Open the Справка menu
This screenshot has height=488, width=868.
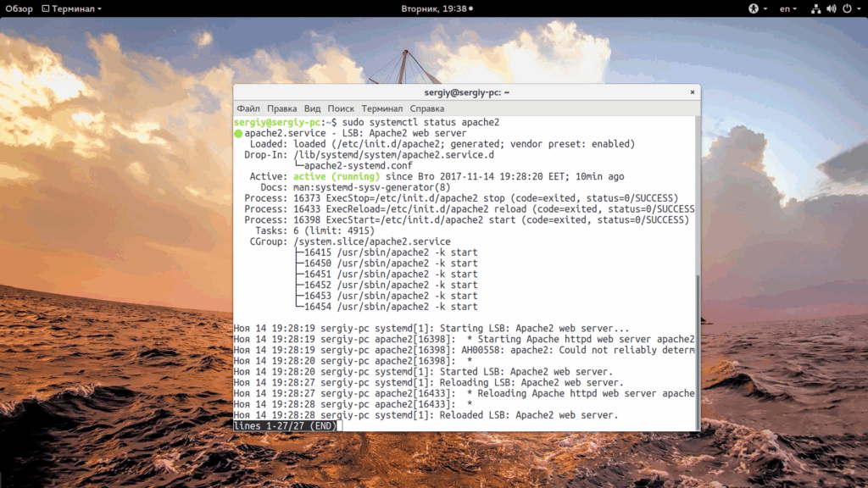(x=426, y=108)
